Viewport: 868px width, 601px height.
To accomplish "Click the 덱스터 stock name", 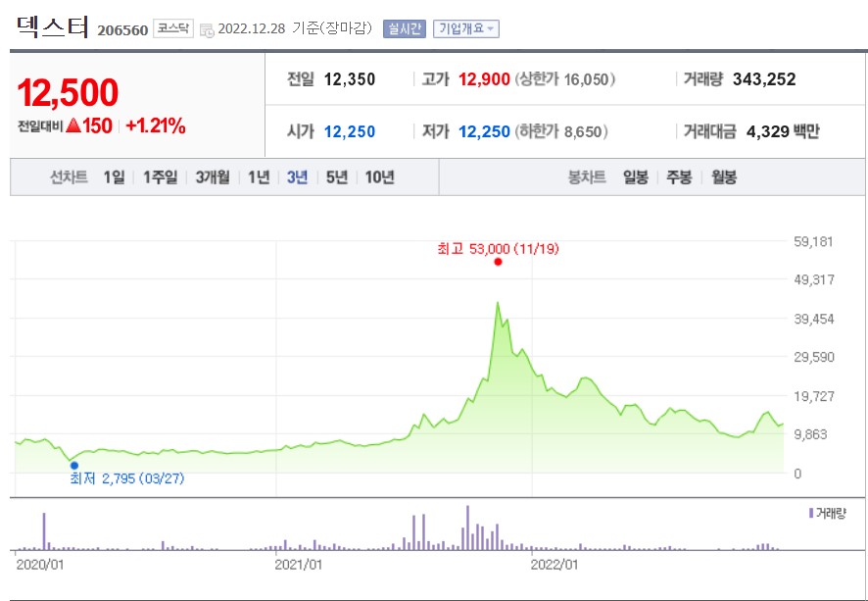I will (x=49, y=26).
